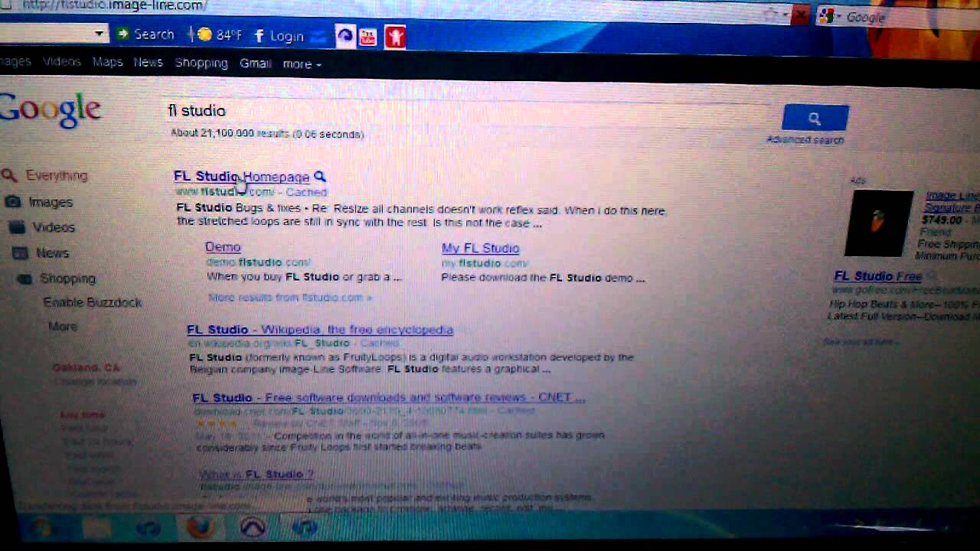Click the Google logo
The width and height of the screenshot is (980, 551).
point(49,109)
